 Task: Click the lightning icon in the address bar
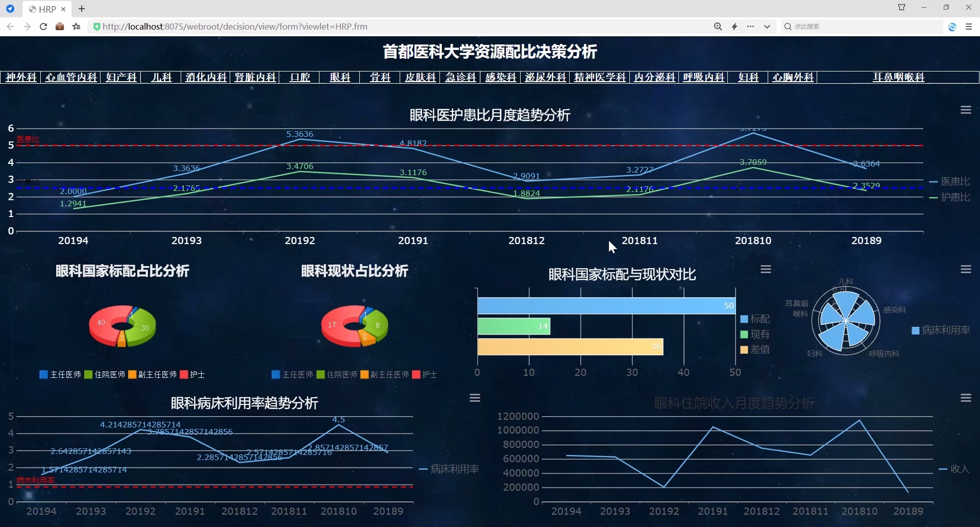click(734, 26)
